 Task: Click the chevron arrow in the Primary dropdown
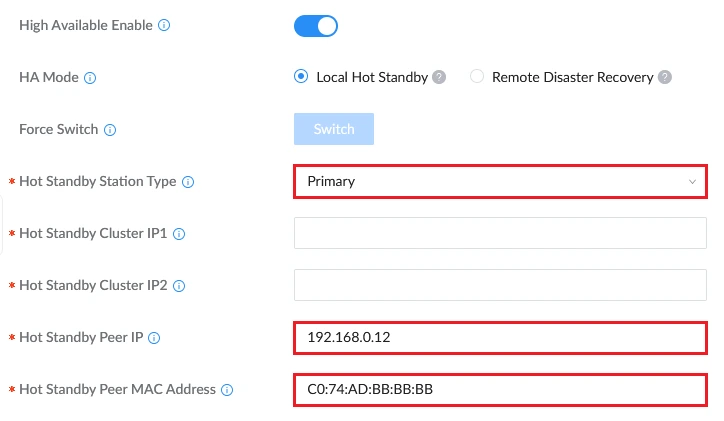point(692,181)
